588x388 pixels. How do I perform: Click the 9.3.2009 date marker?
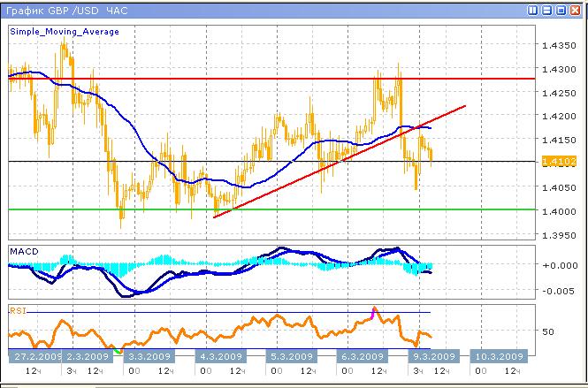point(433,356)
